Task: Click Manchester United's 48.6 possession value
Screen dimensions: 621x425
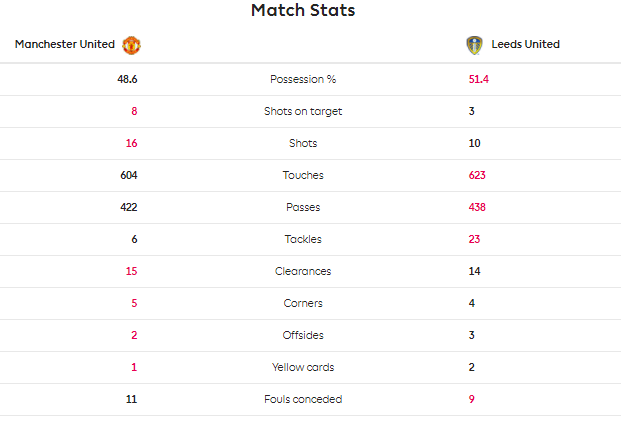Action: coord(127,79)
